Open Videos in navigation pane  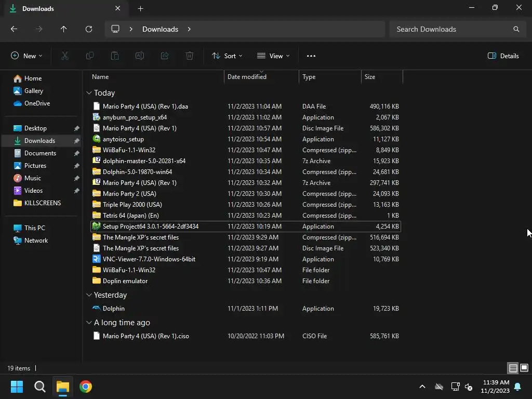click(33, 191)
